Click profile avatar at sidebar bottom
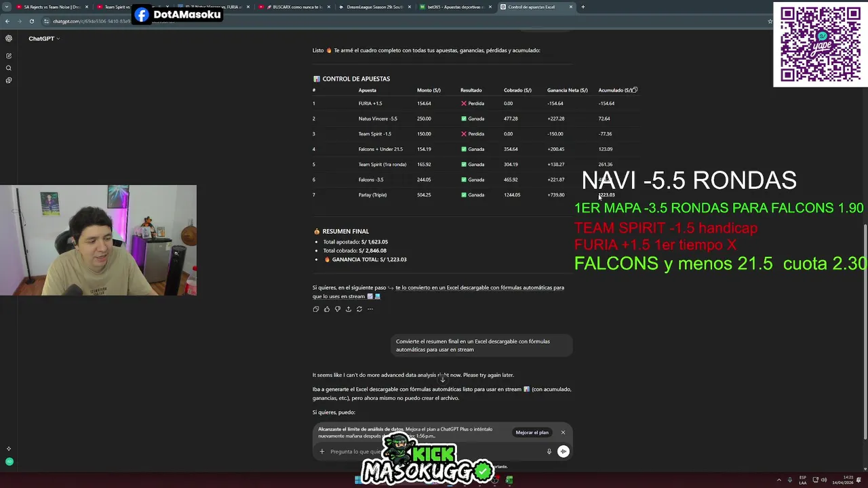Viewport: 868px width, 488px height. pyautogui.click(x=9, y=462)
